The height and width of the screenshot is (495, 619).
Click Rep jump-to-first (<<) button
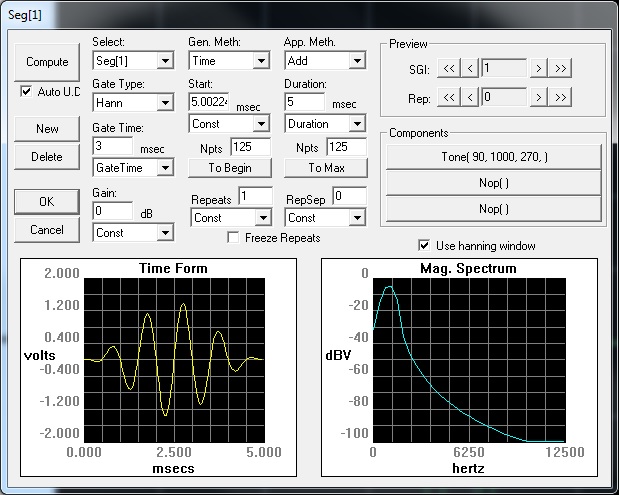(x=449, y=97)
